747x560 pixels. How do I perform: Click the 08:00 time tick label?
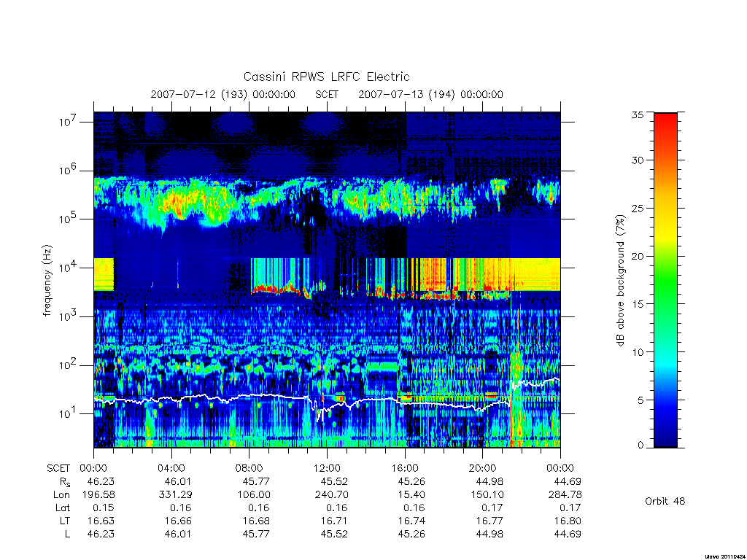(249, 468)
